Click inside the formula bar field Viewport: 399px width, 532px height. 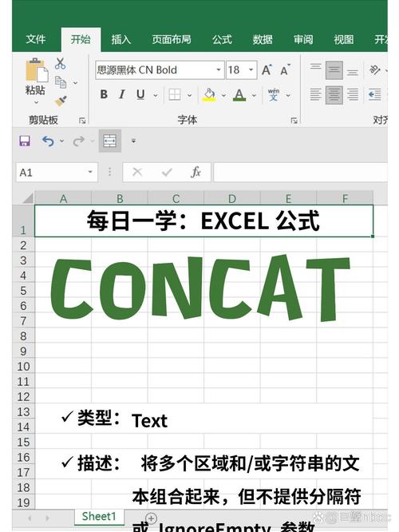click(x=300, y=173)
